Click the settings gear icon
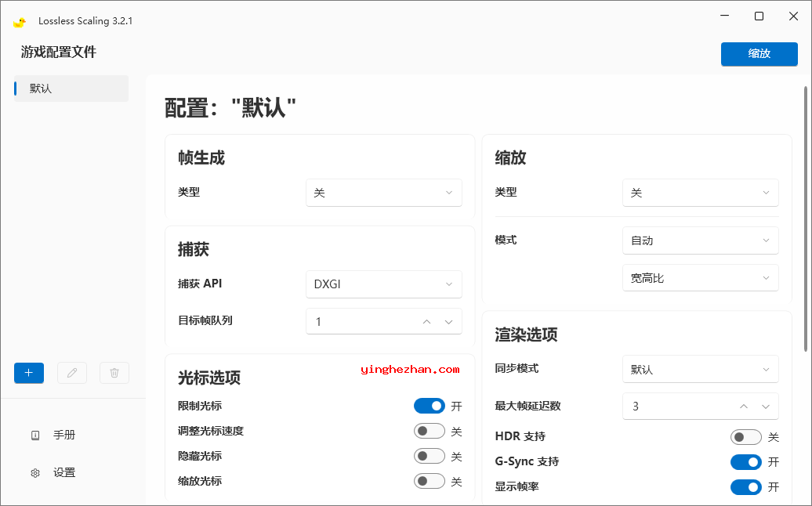Image resolution: width=812 pixels, height=506 pixels. point(35,473)
